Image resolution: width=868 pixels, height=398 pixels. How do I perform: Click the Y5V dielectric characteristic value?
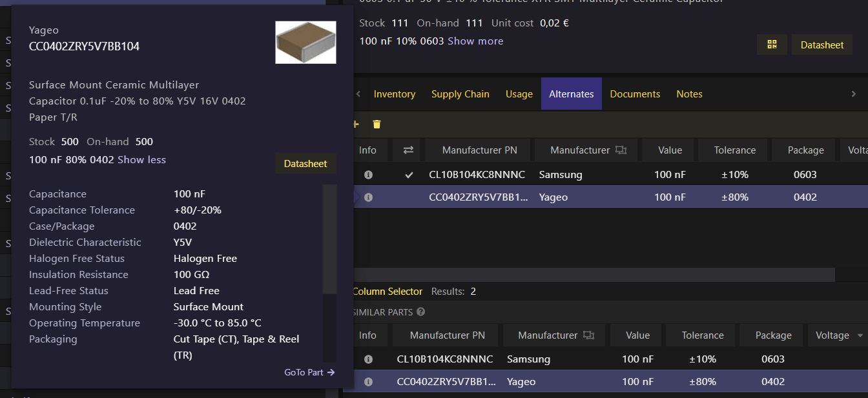183,243
